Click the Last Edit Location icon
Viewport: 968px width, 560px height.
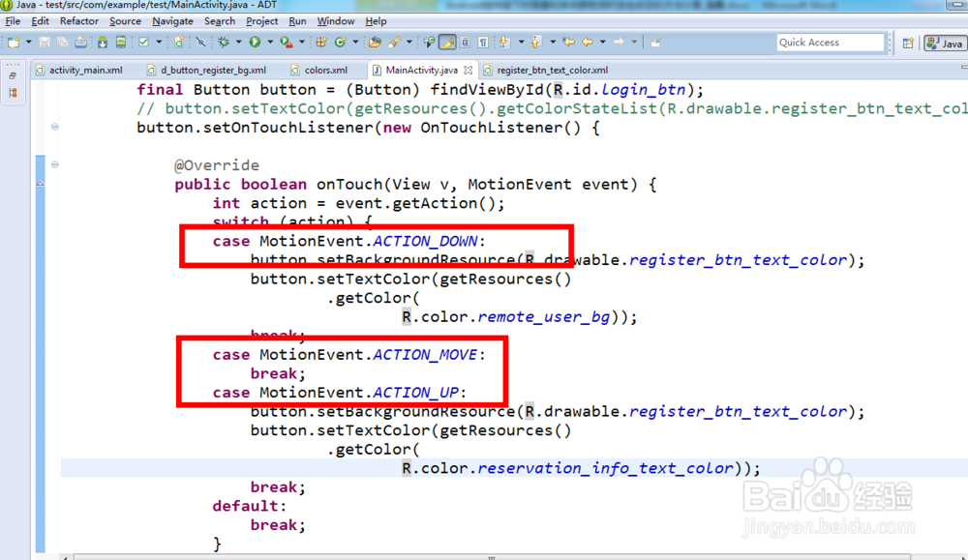pyautogui.click(x=568, y=42)
